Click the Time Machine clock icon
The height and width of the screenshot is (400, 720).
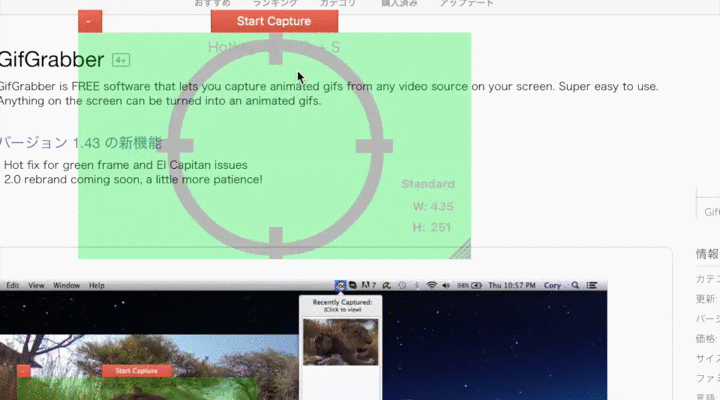(402, 285)
